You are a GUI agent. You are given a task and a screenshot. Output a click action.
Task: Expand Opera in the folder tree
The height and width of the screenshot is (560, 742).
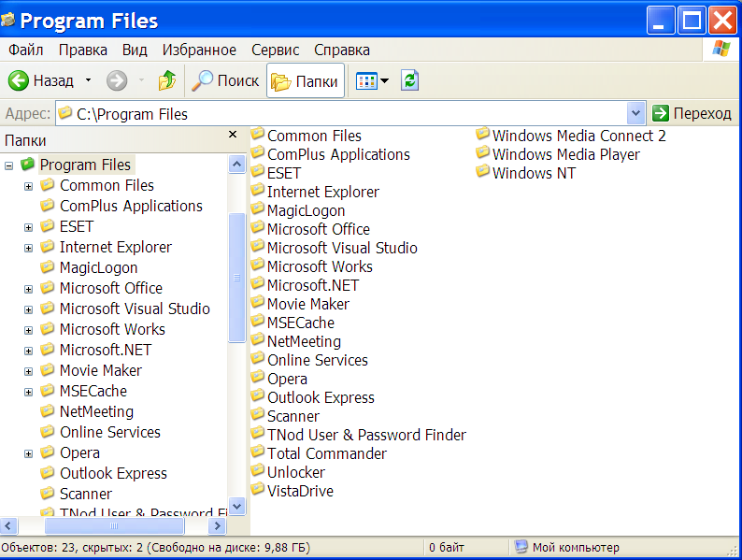tap(28, 454)
